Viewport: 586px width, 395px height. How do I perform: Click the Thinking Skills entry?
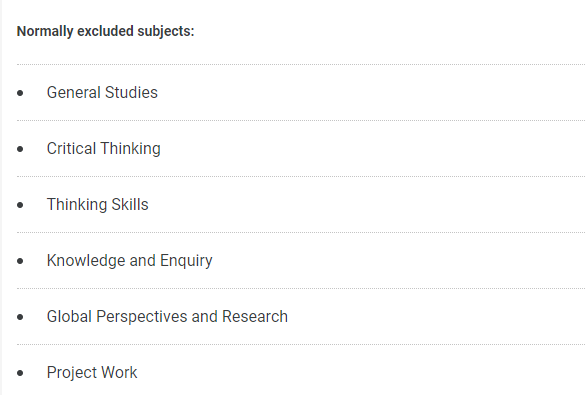[98, 204]
